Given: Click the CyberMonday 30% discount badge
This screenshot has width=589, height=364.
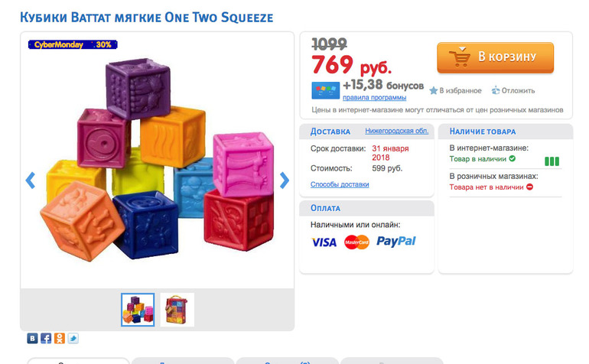Looking at the screenshot, I should pyautogui.click(x=73, y=44).
